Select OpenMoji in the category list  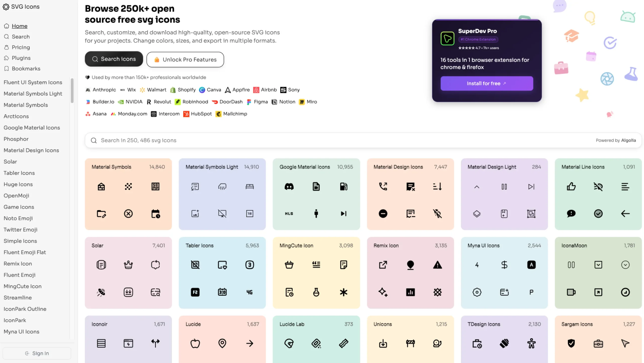[x=16, y=195]
